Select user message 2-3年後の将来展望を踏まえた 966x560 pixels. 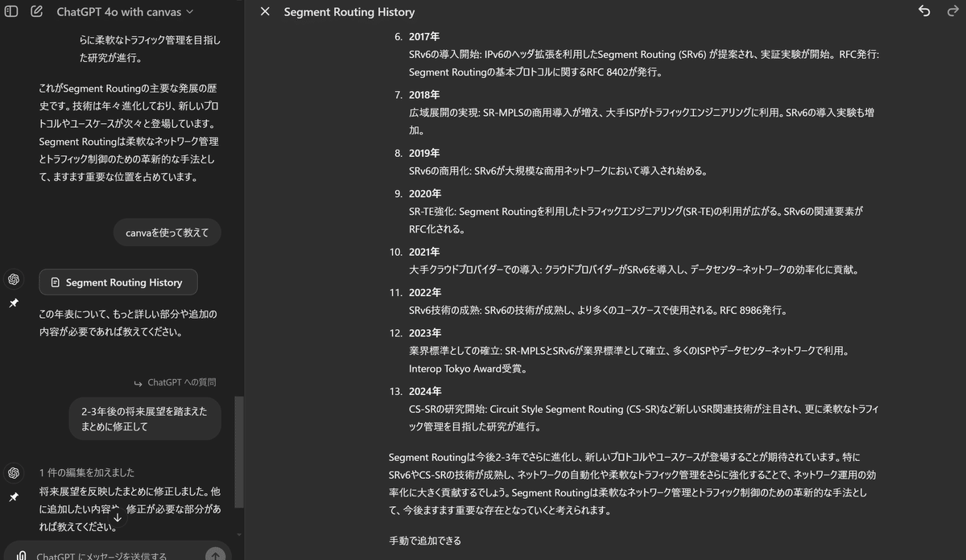coord(145,418)
